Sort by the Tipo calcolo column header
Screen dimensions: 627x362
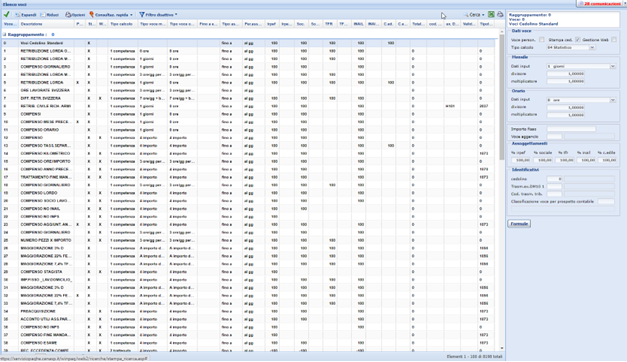point(123,24)
